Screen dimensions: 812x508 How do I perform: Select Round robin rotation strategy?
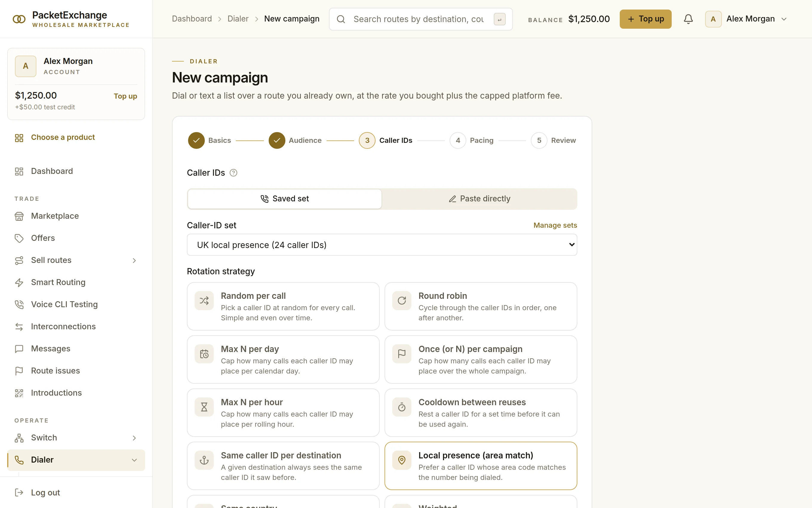[x=481, y=306]
